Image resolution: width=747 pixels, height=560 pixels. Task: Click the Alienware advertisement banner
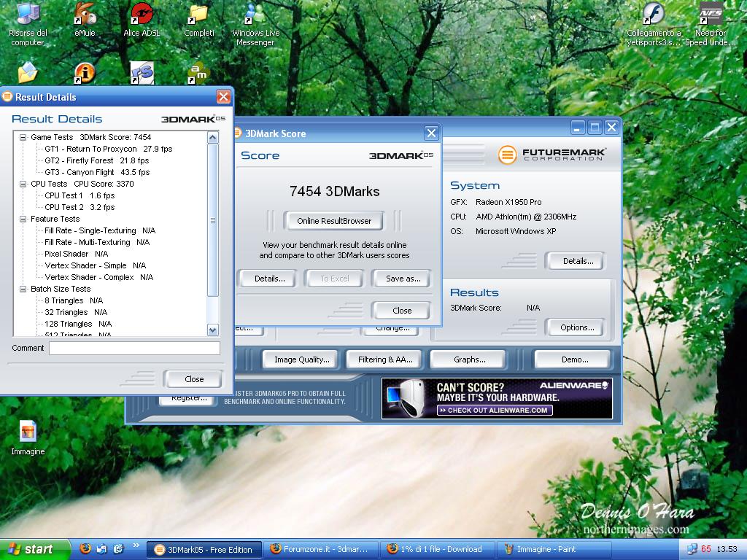tap(497, 399)
